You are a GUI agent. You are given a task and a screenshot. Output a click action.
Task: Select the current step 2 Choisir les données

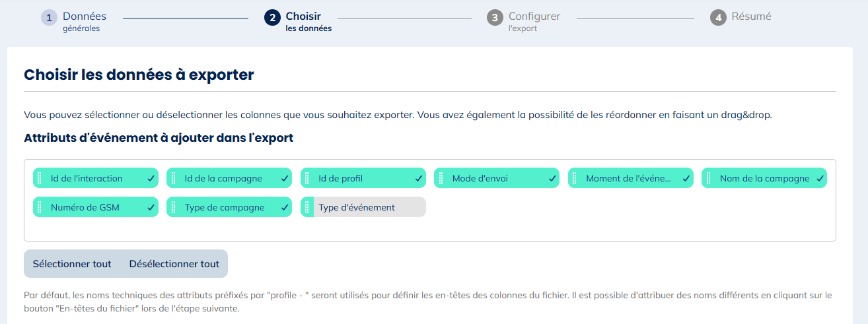coord(298,21)
